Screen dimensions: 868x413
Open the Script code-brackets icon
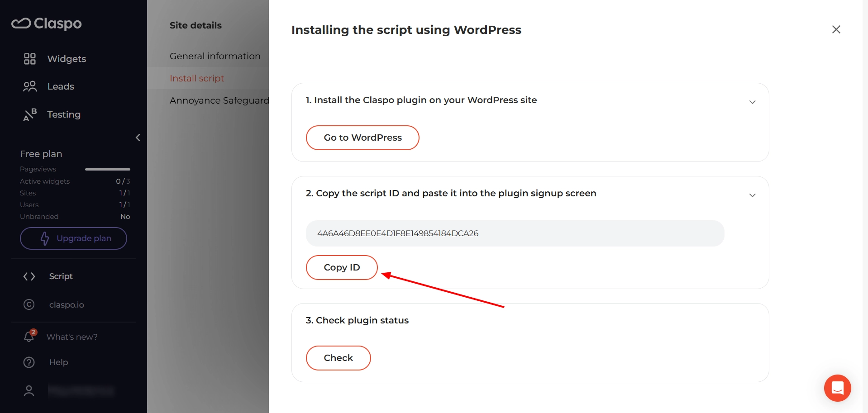tap(29, 276)
